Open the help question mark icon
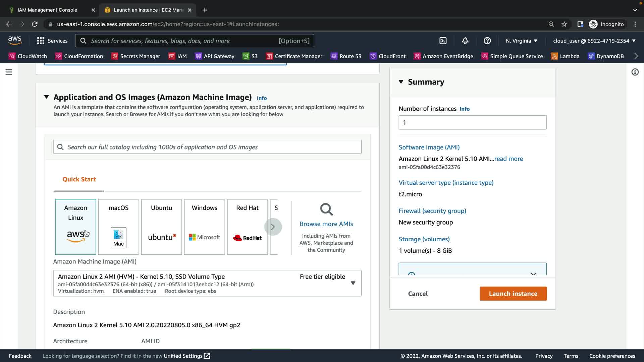This screenshot has width=644, height=362. (487, 41)
